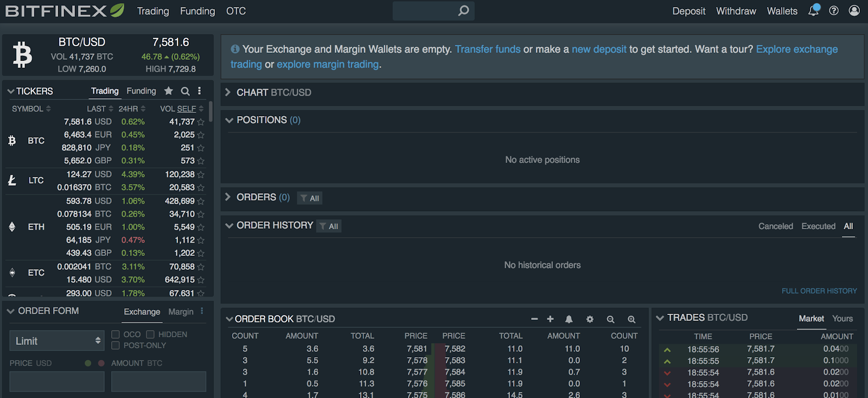Open the notifications bell
Viewport: 868px width, 398px height.
click(814, 10)
